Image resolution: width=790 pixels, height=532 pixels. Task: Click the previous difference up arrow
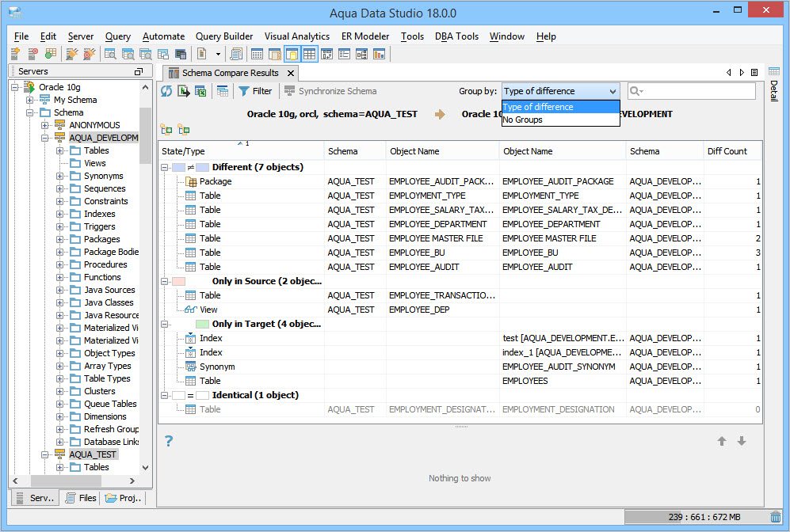point(722,442)
